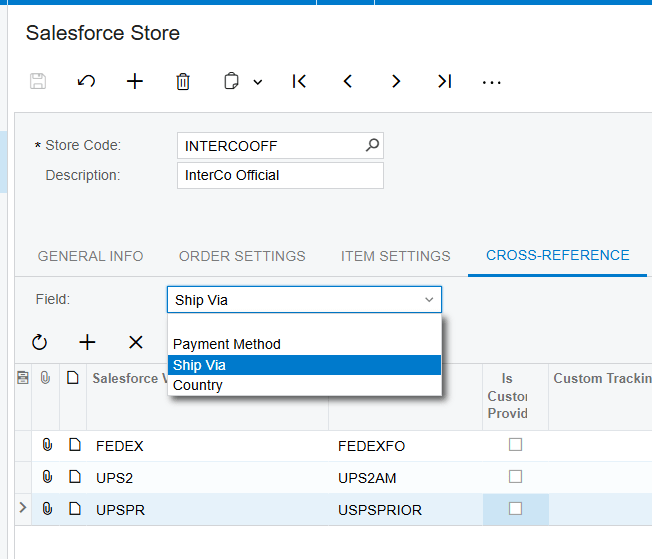Select the Cross-Reference tab
The image size is (652, 559).
click(558, 255)
